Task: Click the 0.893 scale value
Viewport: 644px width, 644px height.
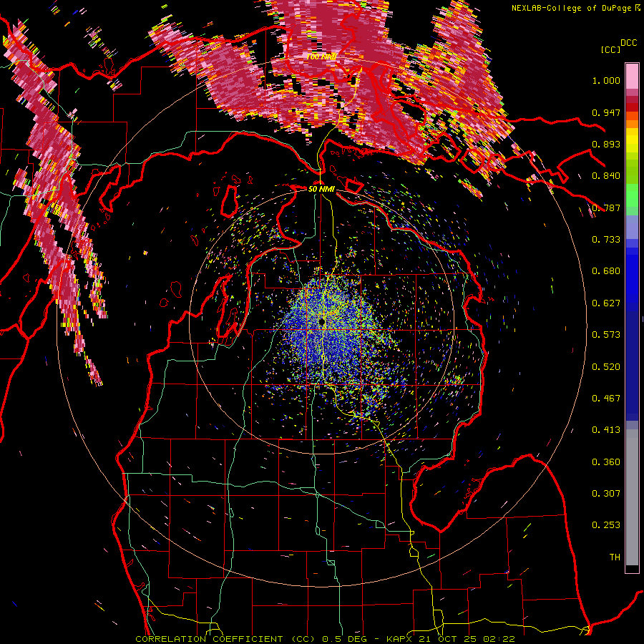Action: 606,144
